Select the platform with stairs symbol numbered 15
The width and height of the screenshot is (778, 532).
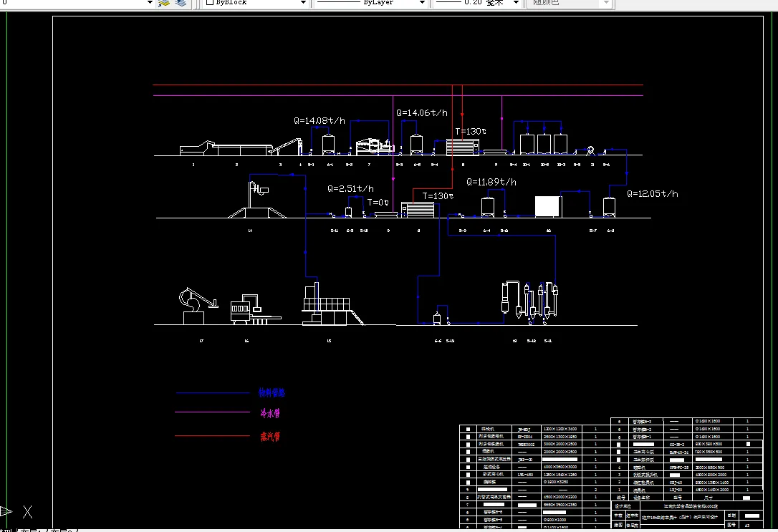pos(332,304)
